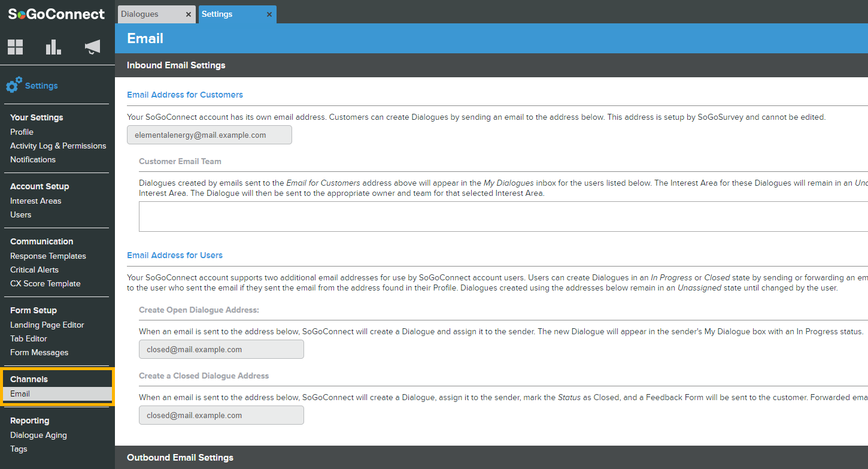Open Tags under Reporting
The width and height of the screenshot is (868, 469).
click(x=19, y=449)
